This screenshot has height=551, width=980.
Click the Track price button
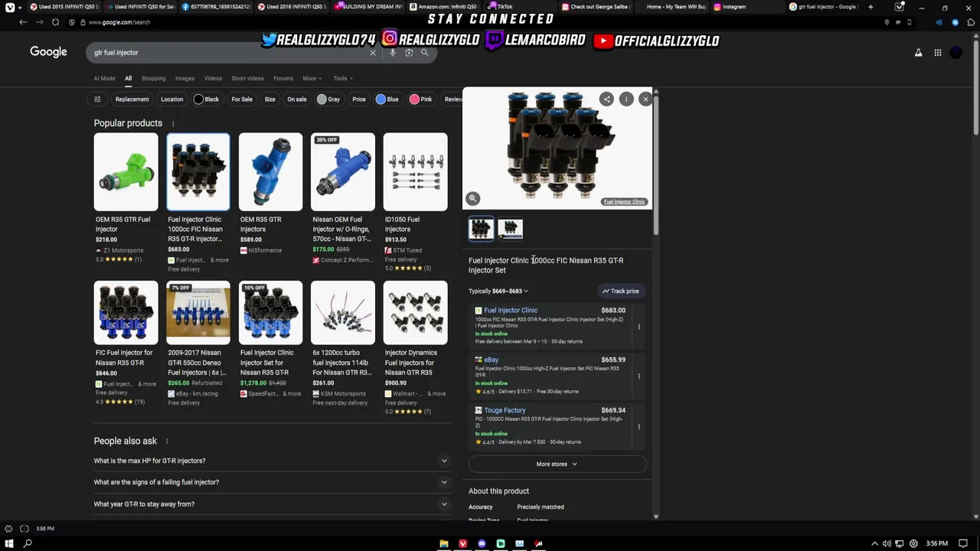coord(620,291)
